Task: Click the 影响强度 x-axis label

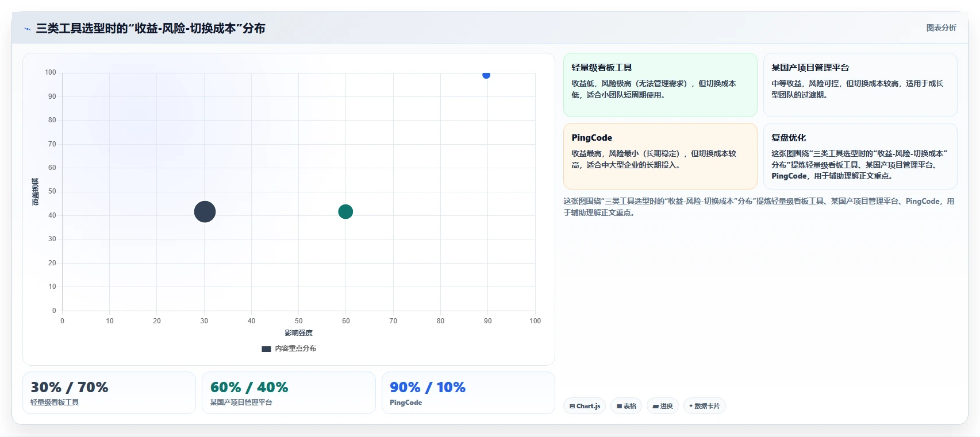Action: pyautogui.click(x=299, y=333)
